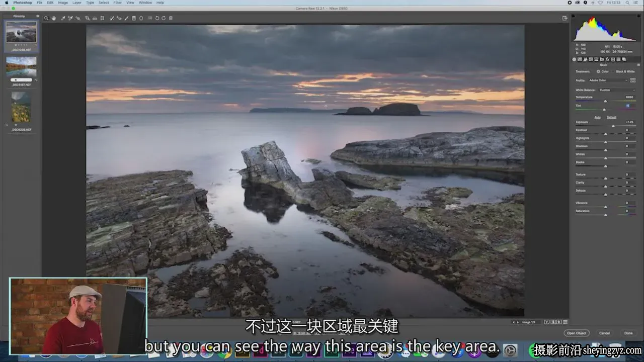644x362 pixels.
Task: Choose Color treatment radio button
Action: 598,71
